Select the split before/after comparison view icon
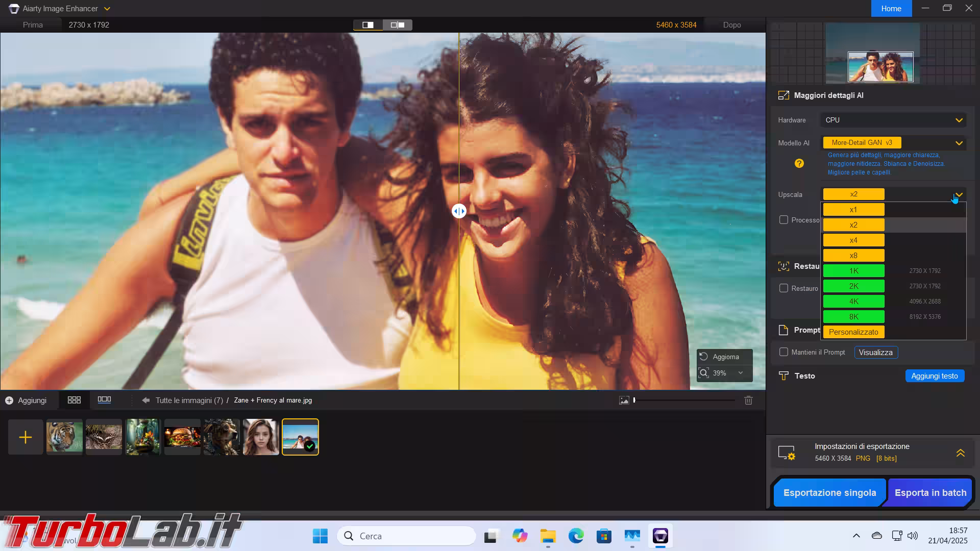Image resolution: width=980 pixels, height=551 pixels. pos(368,24)
